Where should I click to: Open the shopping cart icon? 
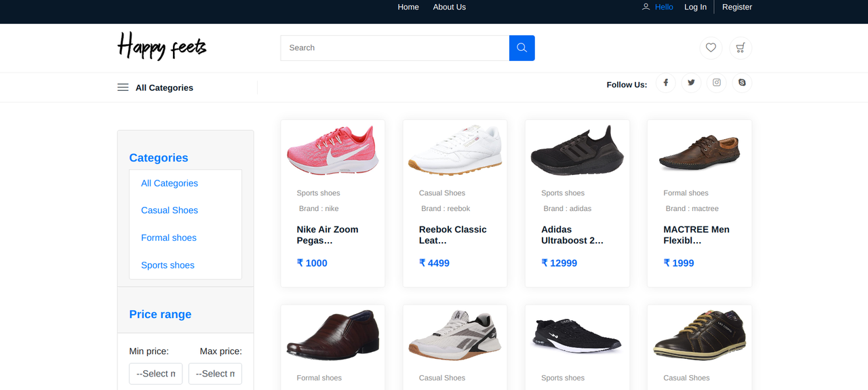click(x=741, y=47)
